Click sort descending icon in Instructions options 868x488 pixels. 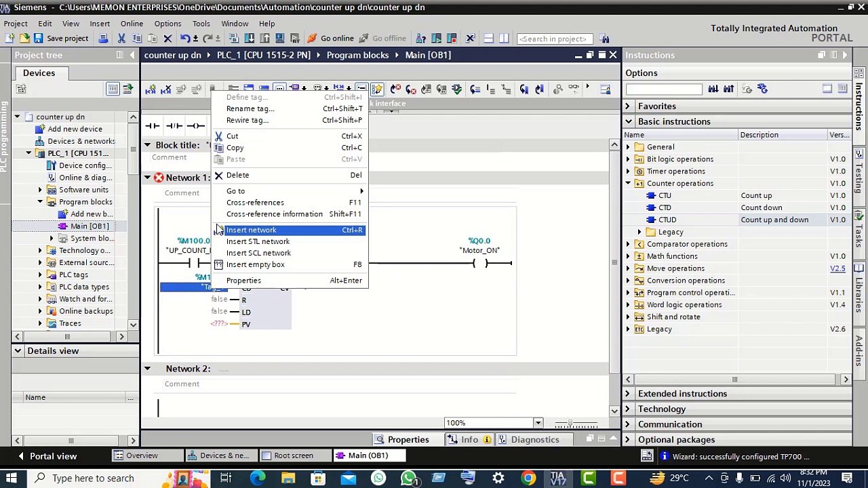tap(728, 89)
